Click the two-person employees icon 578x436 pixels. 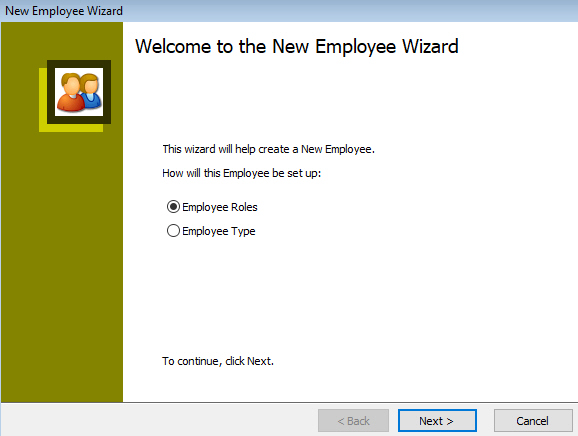point(79,92)
